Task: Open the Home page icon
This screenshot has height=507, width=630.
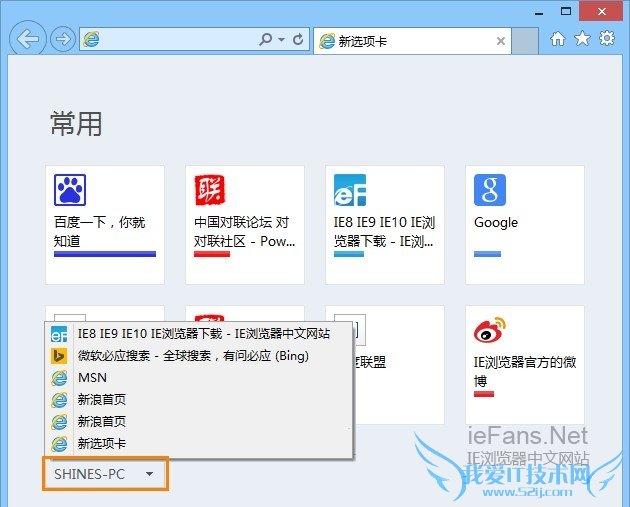Action: (x=557, y=39)
